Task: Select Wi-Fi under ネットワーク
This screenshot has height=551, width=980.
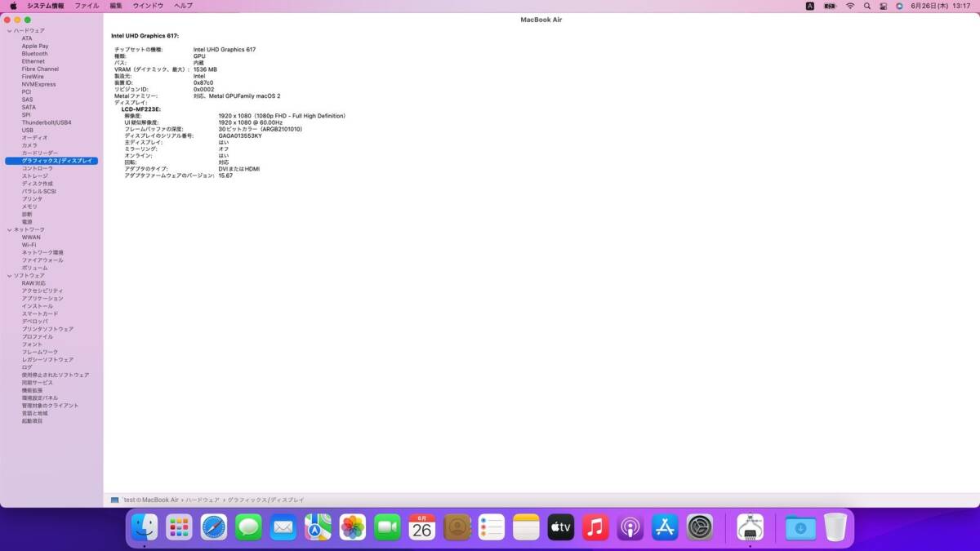Action: pyautogui.click(x=29, y=245)
